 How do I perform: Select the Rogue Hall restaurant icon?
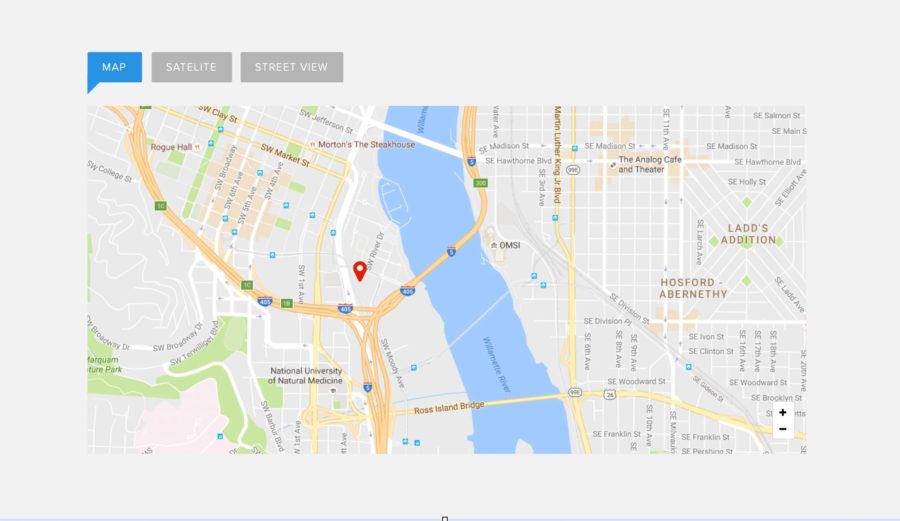click(x=197, y=147)
